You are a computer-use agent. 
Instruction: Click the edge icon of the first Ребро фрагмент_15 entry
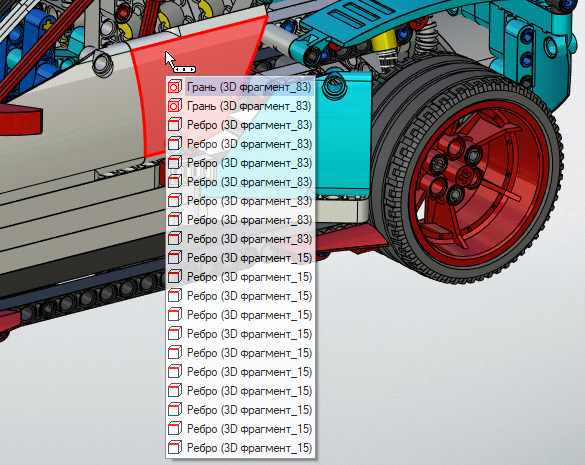175,258
